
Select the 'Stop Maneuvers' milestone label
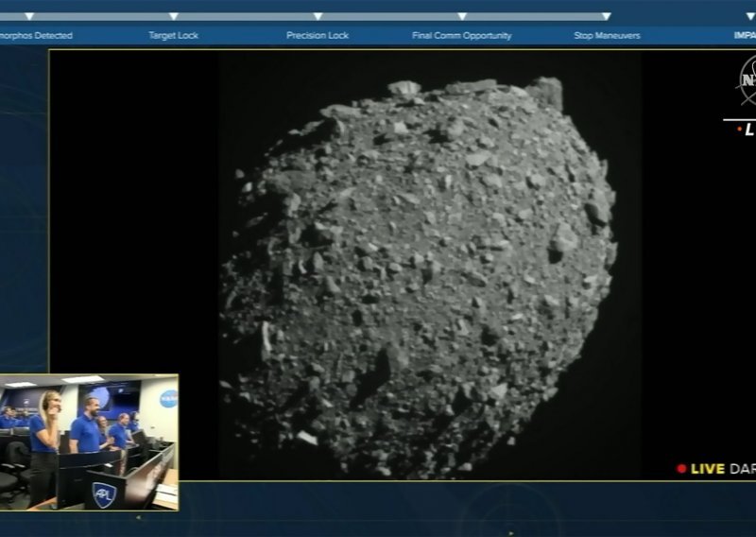click(607, 35)
